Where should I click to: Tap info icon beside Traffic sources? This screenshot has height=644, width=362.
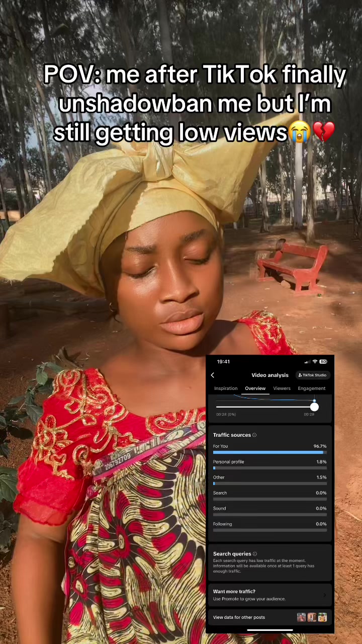click(x=254, y=435)
